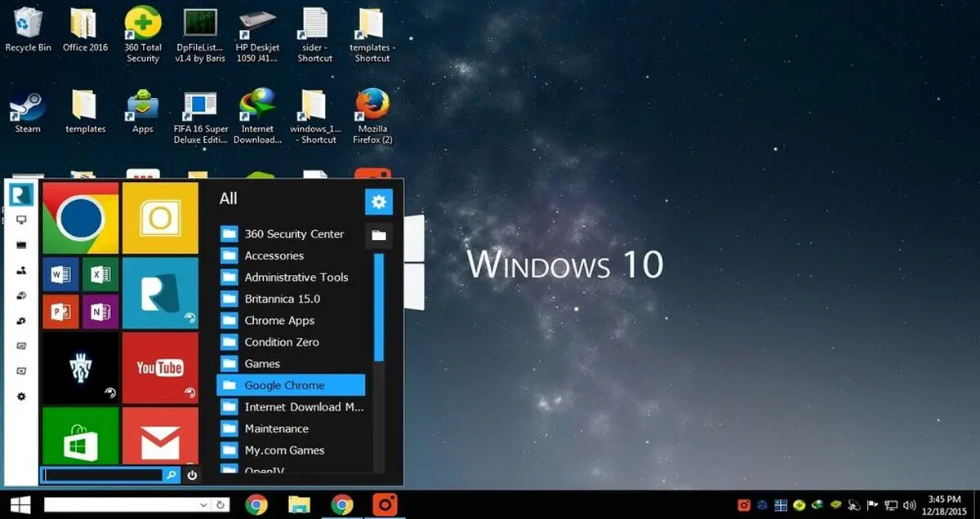The height and width of the screenshot is (519, 980).
Task: Click the refresh button beside taskbar address bar
Action: tap(220, 505)
